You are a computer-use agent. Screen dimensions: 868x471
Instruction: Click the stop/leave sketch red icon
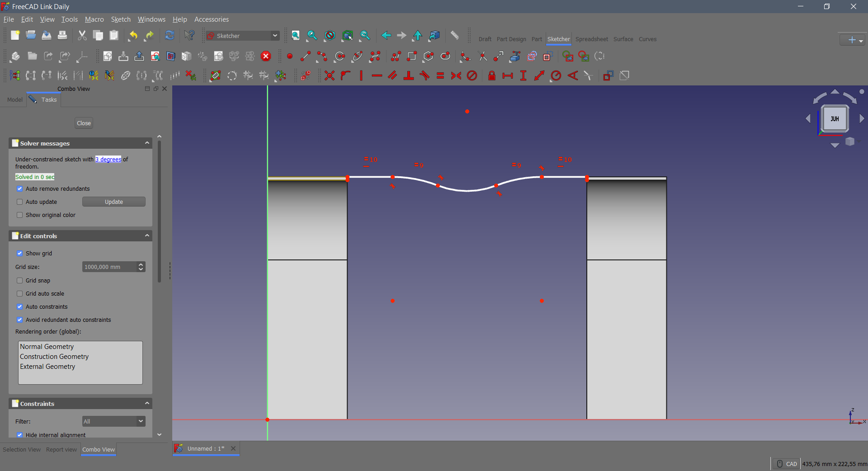[266, 56]
